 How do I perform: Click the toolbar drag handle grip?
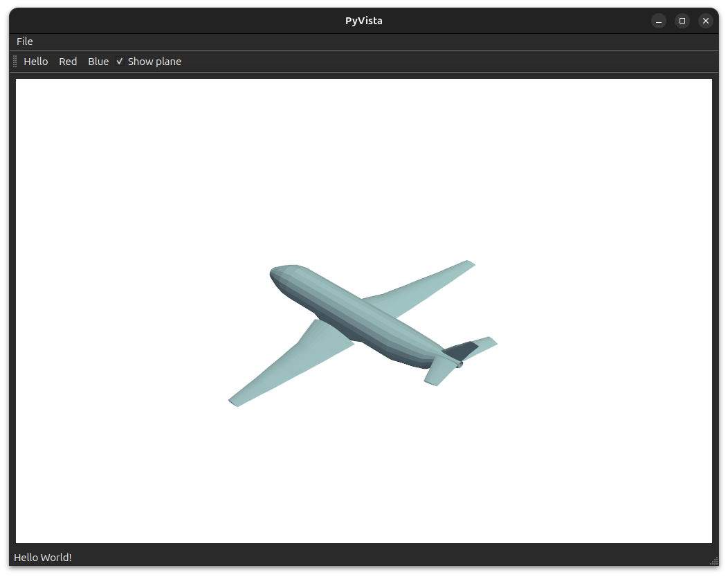[15, 62]
